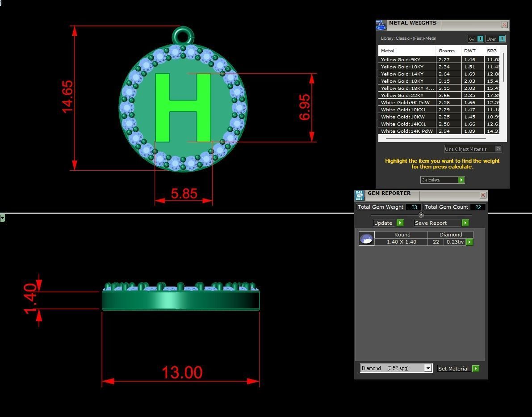Select the 6.95 dimension text
Image resolution: width=532 pixels, height=417 pixels.
(x=305, y=107)
